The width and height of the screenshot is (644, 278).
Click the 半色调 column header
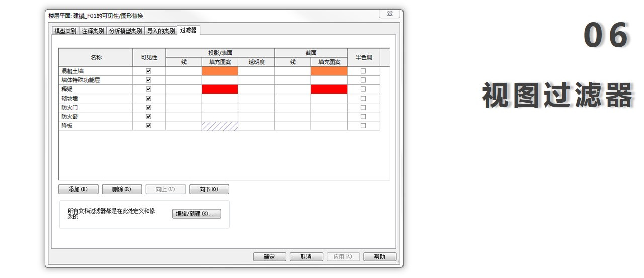pos(363,57)
